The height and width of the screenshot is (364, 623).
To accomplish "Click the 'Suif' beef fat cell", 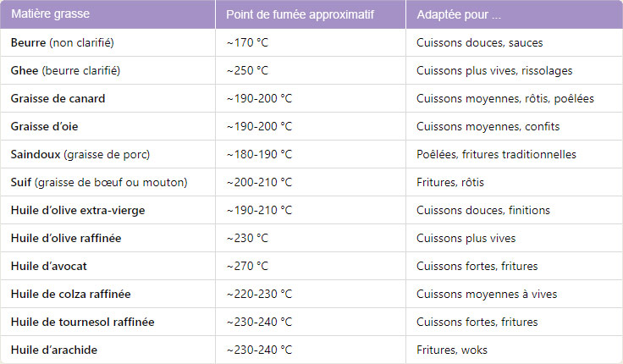I will 99,182.
